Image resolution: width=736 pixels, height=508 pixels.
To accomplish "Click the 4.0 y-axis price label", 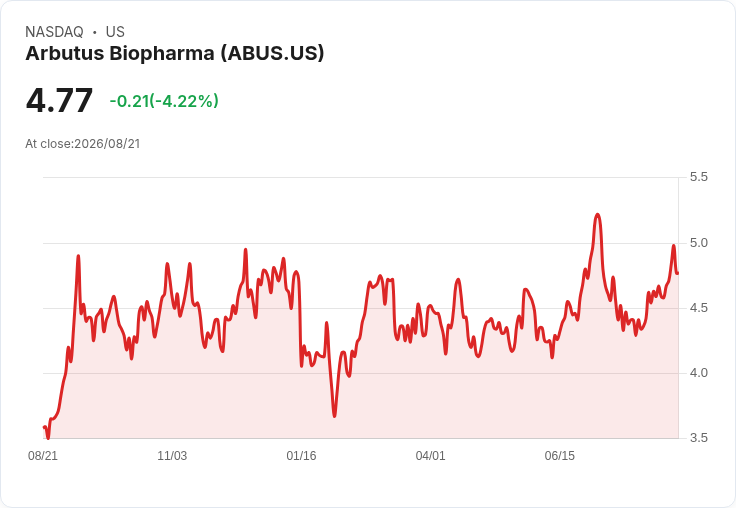I will pyautogui.click(x=698, y=373).
